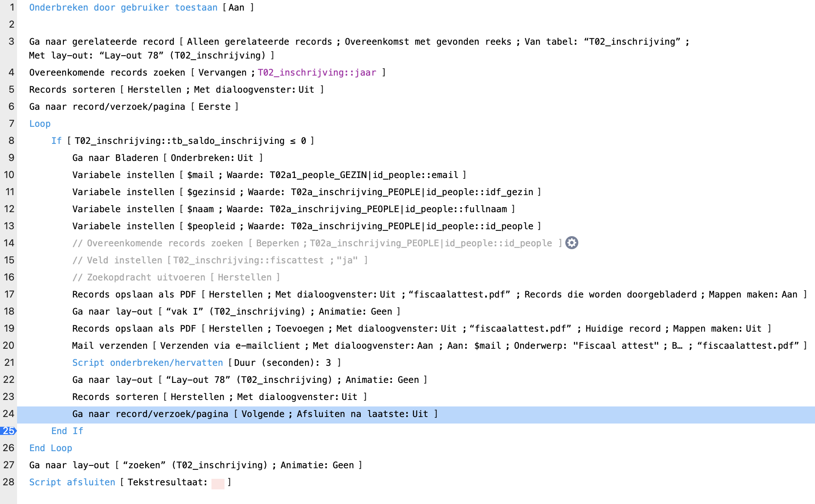Select the Script afsluiten step
This screenshot has height=504, width=815.
pos(72,482)
